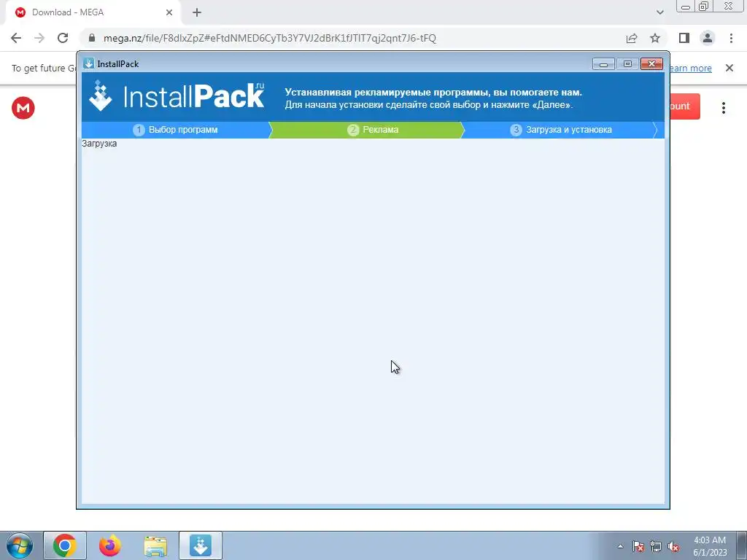
Task: Click the InstallPack title bar icon
Action: point(88,63)
